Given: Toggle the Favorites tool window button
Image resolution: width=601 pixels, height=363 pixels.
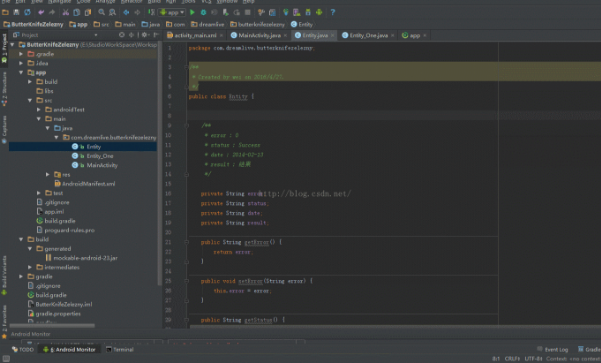Looking at the screenshot, I should point(4,322).
